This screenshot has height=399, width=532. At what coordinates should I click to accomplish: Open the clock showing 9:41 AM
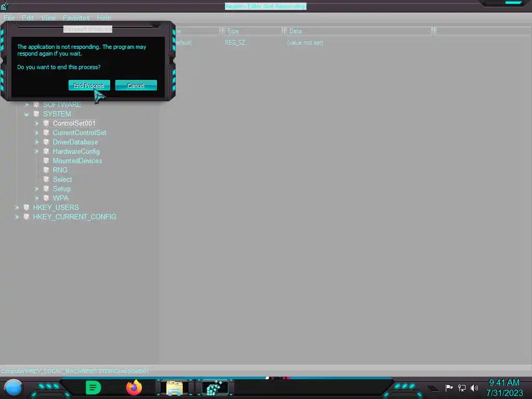tap(504, 388)
